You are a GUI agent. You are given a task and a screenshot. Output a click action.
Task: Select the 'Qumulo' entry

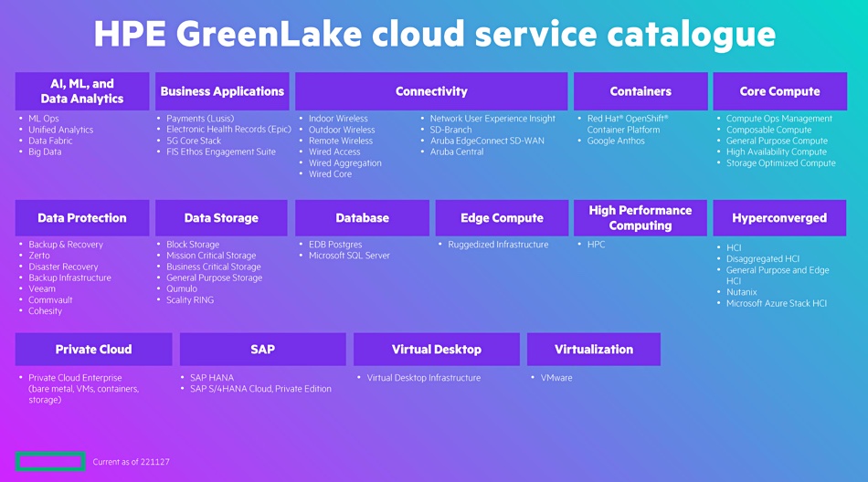pyautogui.click(x=182, y=288)
